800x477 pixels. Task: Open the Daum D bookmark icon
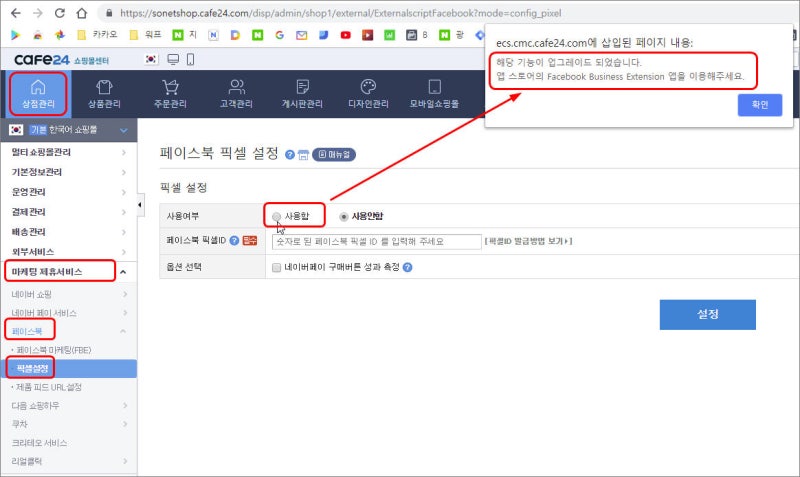235,35
